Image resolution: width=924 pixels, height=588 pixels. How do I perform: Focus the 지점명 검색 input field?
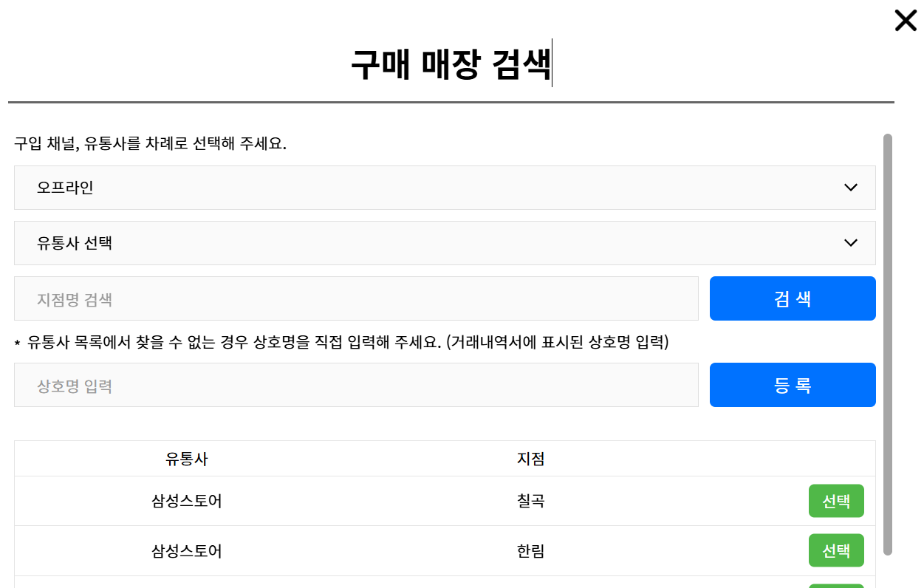pos(356,298)
